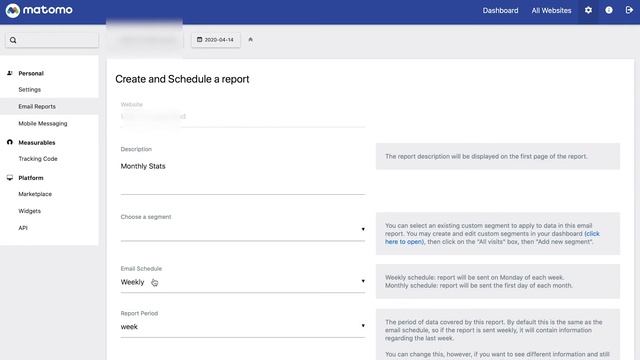Open the administration gear icon

[588, 10]
